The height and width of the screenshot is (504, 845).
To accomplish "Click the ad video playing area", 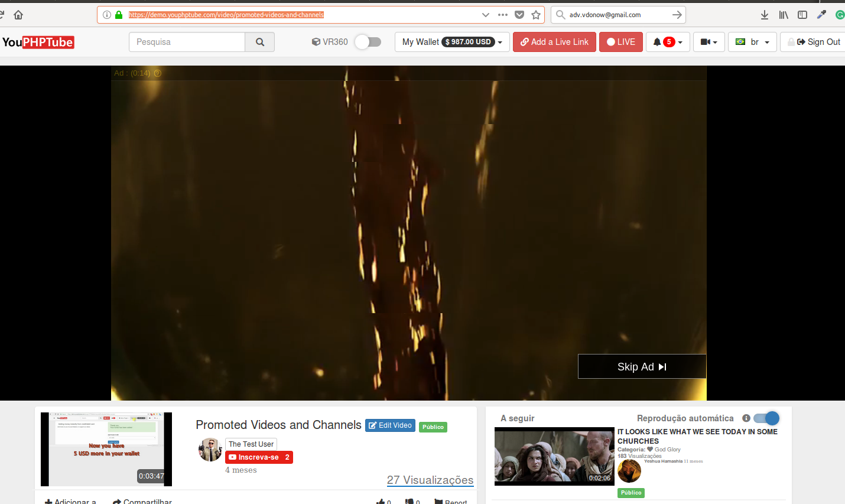I will [409, 233].
